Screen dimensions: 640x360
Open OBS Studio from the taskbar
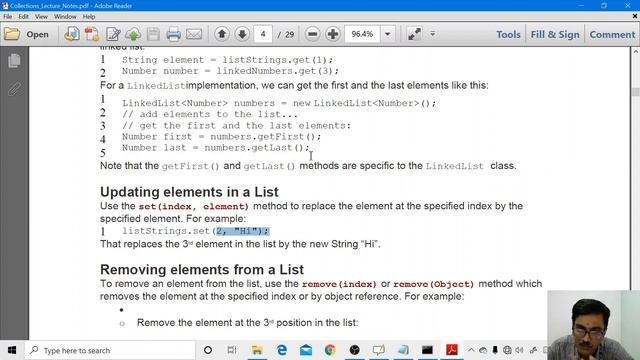point(354,350)
